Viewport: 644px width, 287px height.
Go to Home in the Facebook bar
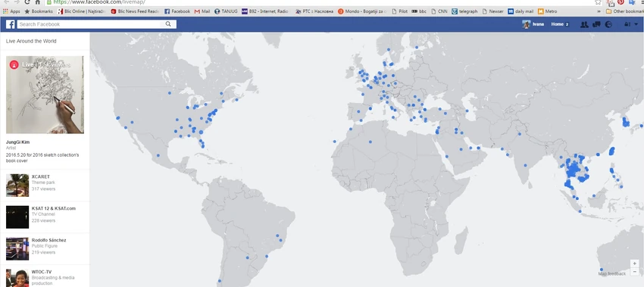point(558,24)
